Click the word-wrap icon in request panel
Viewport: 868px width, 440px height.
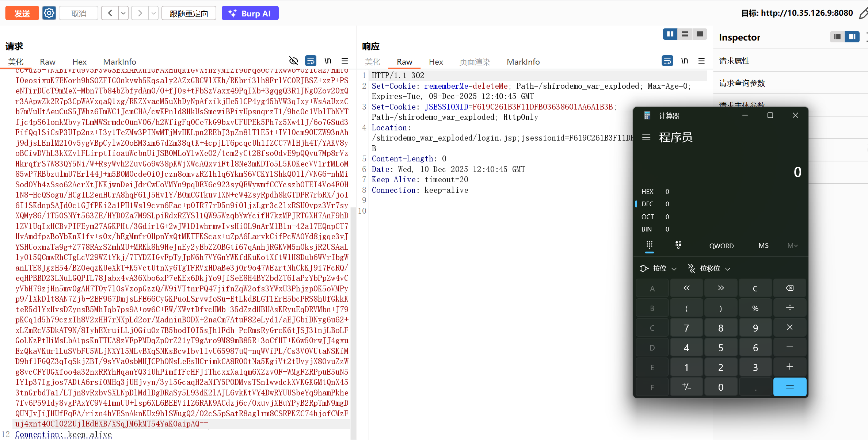311,61
